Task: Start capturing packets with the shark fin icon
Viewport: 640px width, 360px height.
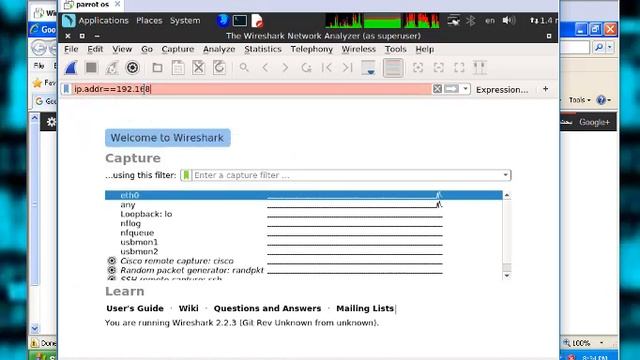Action: [71, 68]
